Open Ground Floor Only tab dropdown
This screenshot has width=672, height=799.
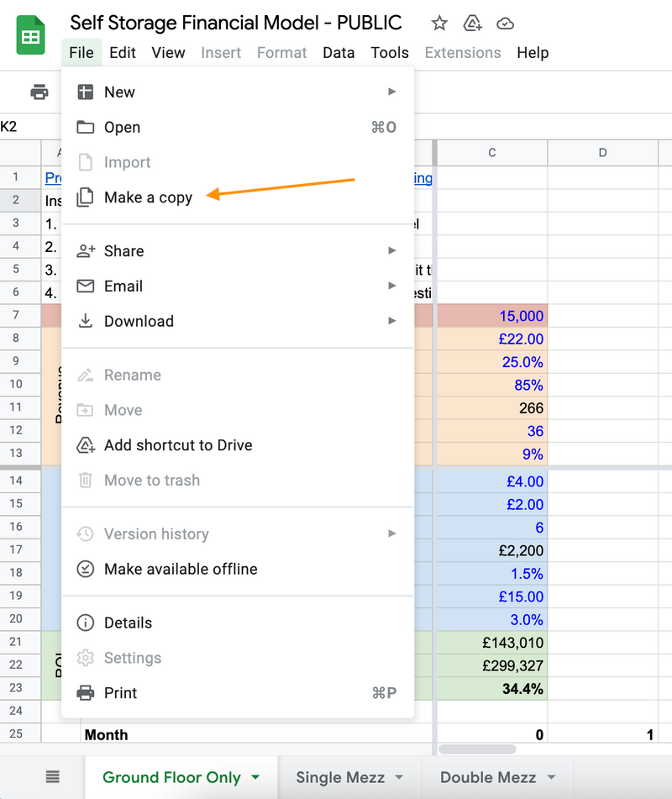coord(255,778)
